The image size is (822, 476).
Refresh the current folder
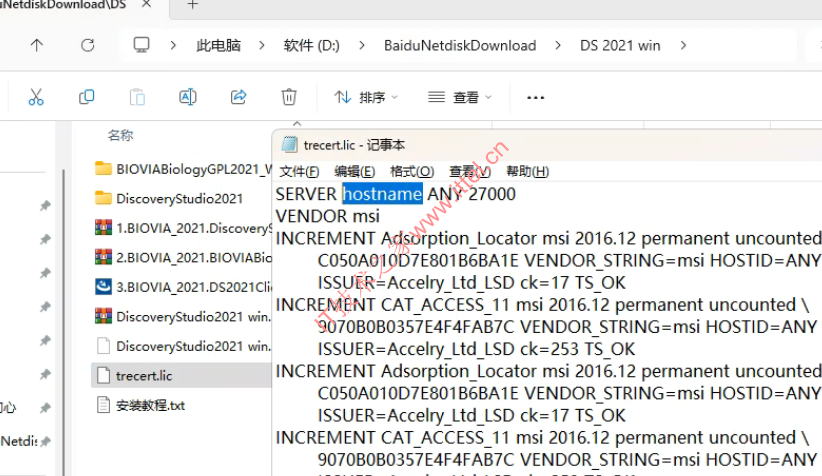coord(88,46)
